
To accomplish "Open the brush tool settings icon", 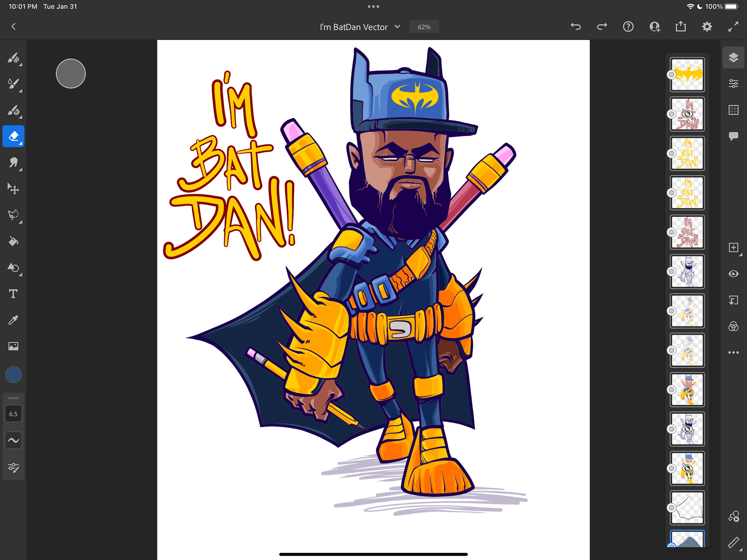I will pos(14,467).
